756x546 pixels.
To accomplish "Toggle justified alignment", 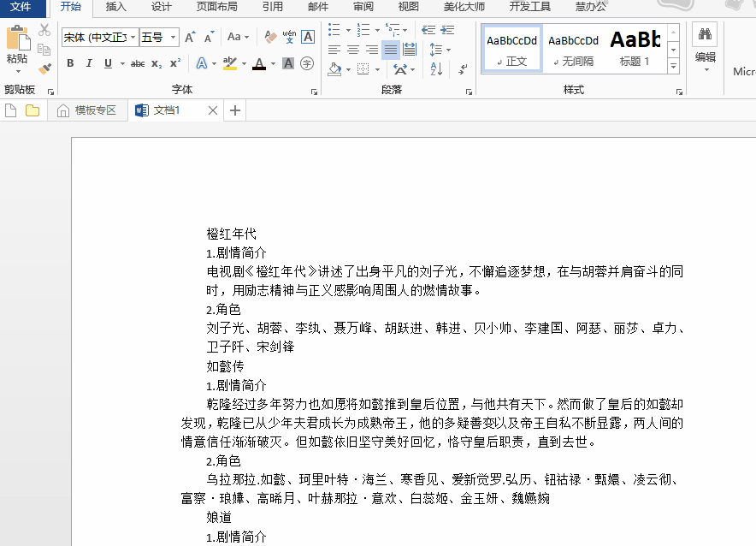I will [391, 49].
